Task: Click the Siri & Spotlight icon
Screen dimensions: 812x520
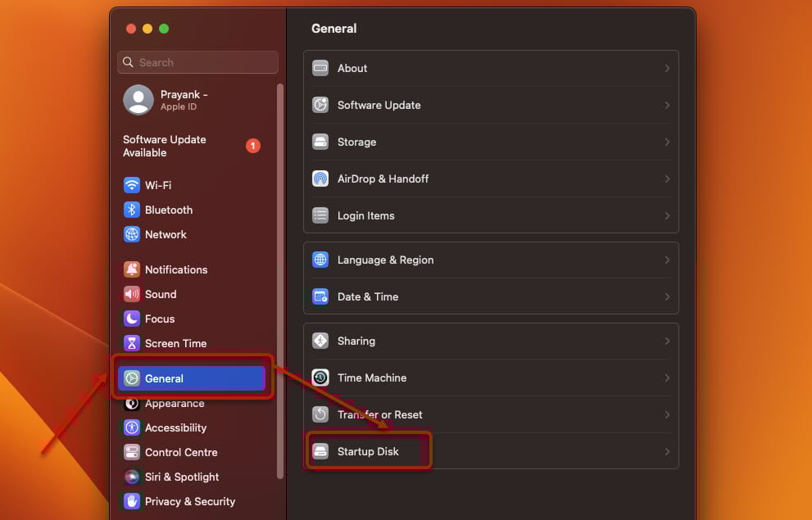Action: 132,477
